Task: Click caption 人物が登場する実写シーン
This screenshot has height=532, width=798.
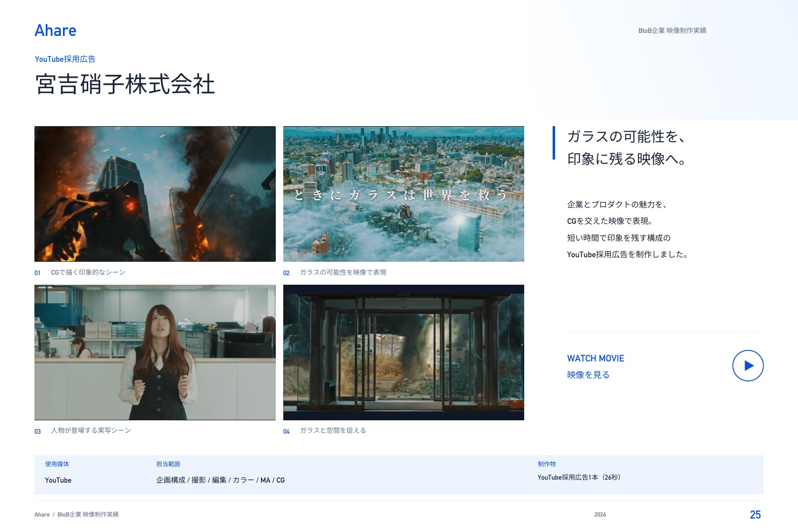Action: (91, 430)
